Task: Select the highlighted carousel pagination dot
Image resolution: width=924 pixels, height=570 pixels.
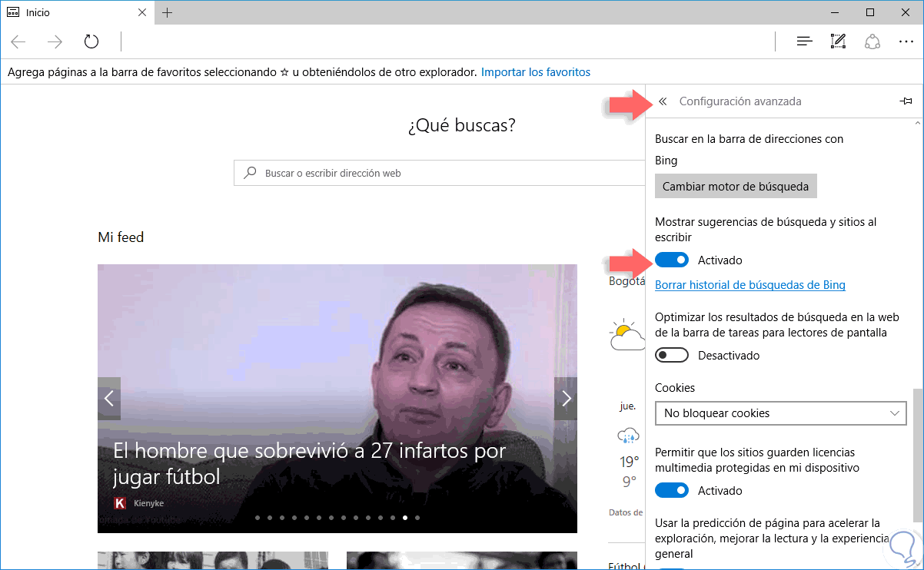Action: 405,518
